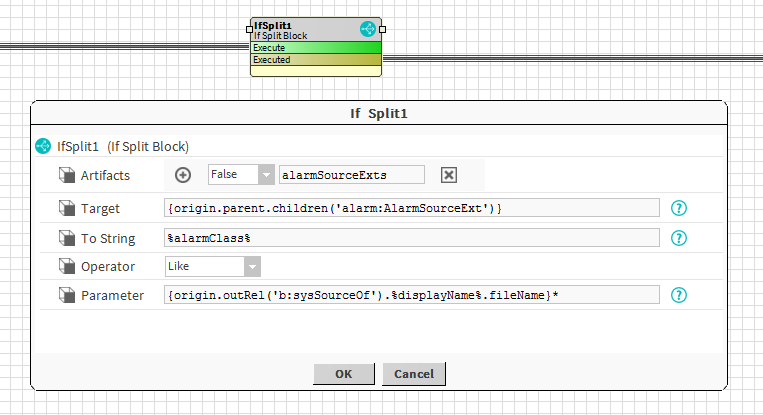This screenshot has height=415, width=763.
Task: Click the teal icon beside the IfSplit1 dialog header
Action: click(x=43, y=146)
